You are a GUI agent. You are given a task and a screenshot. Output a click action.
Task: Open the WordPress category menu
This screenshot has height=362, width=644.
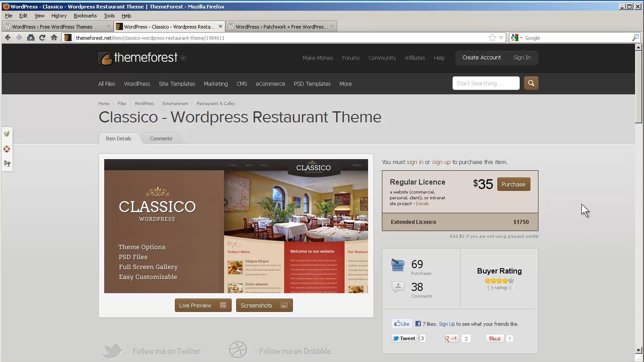click(x=137, y=84)
